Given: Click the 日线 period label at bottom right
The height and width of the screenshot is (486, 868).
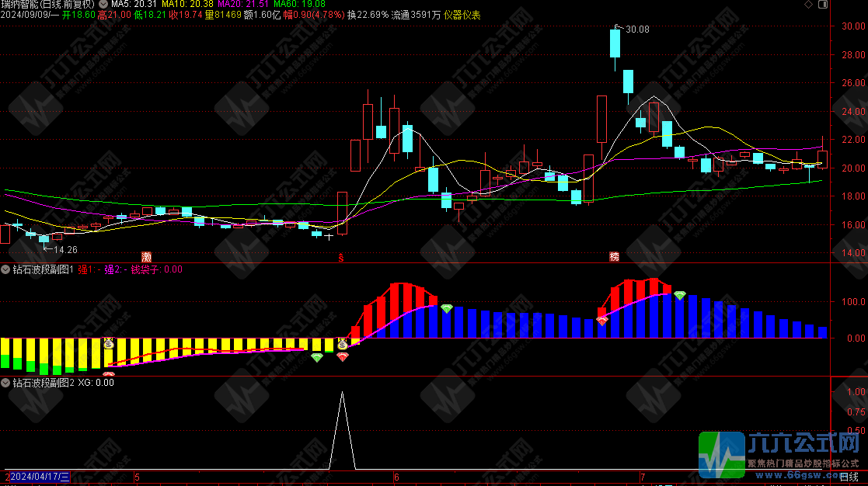Looking at the screenshot, I should tap(850, 476).
